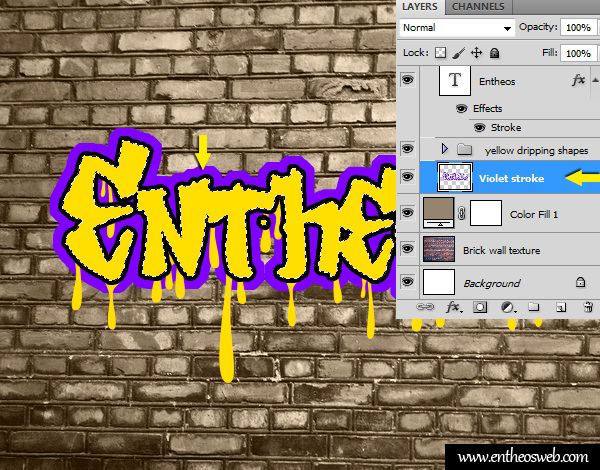Toggle visibility of Brick wall texture layer

pyautogui.click(x=407, y=249)
